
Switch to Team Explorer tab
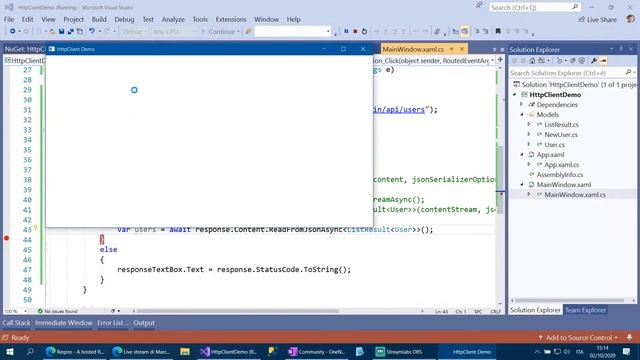coord(585,310)
